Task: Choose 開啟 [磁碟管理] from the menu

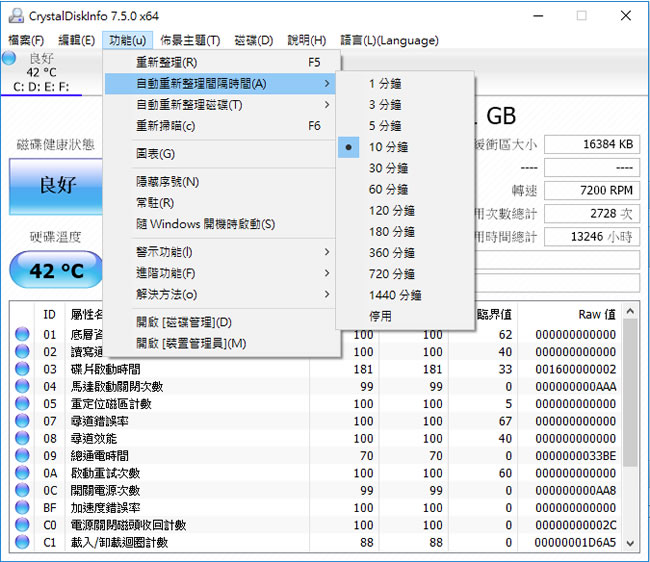Action: pyautogui.click(x=184, y=322)
